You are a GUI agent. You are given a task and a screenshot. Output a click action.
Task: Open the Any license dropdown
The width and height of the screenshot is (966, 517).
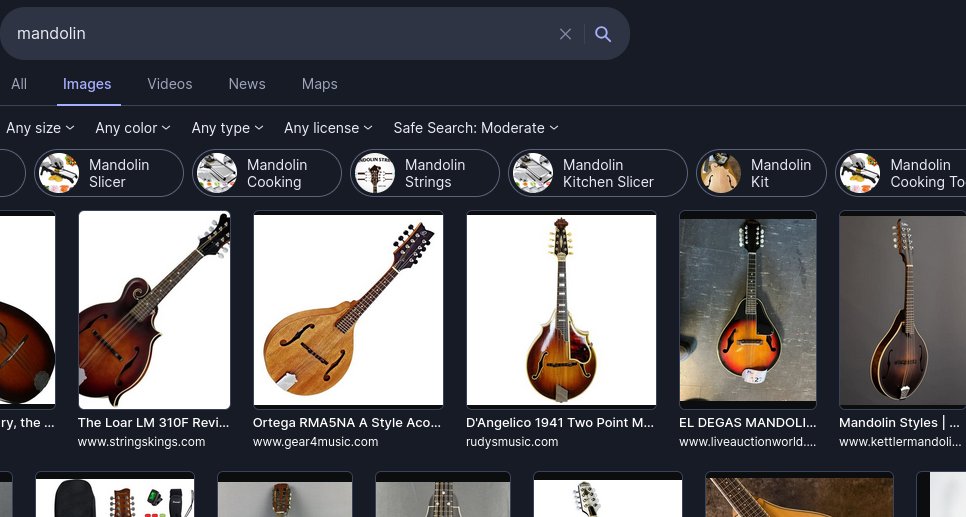(328, 128)
